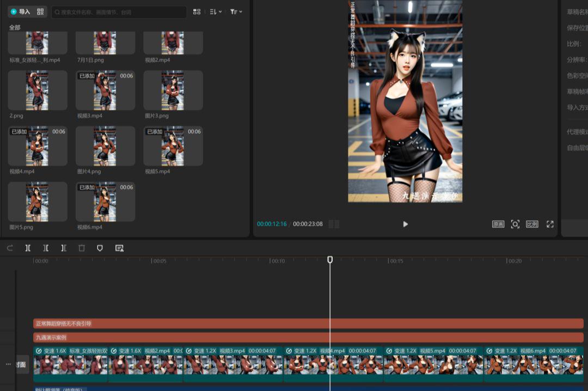
Task: Switch to the 全部 media tab
Action: point(15,27)
